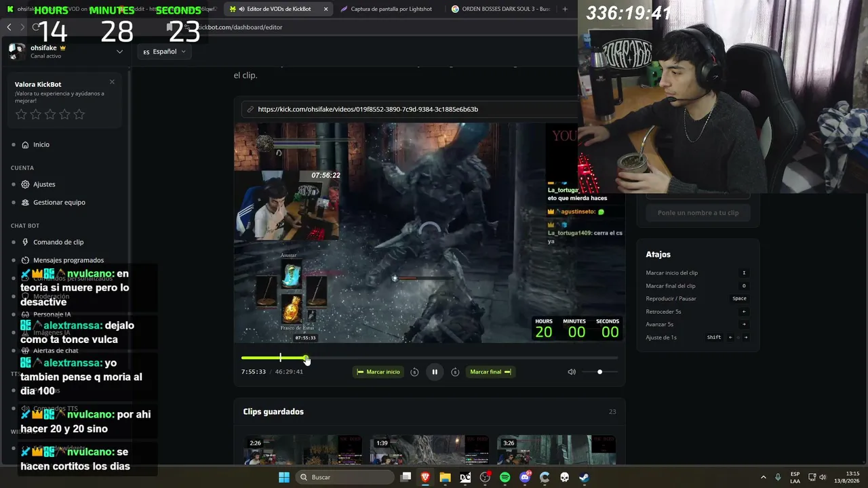Image resolution: width=868 pixels, height=488 pixels.
Task: Click the microphone icon in system tray
Action: point(778,477)
